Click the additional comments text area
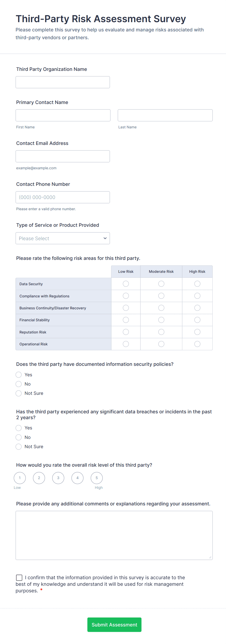The height and width of the screenshot is (644, 226). (114, 535)
